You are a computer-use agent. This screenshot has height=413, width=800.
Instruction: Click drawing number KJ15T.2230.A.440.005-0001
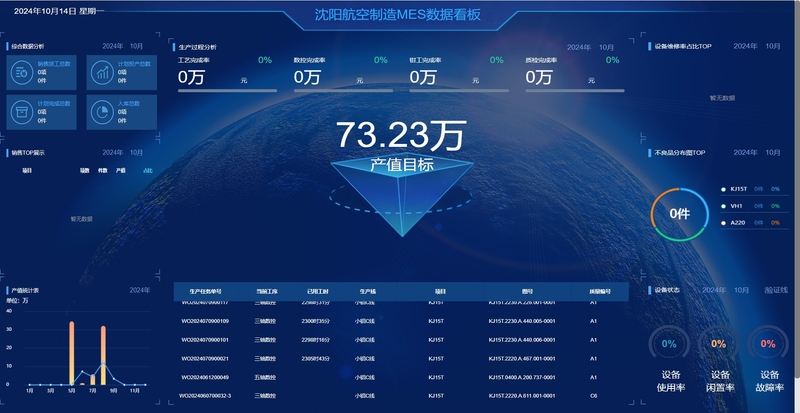coord(522,322)
